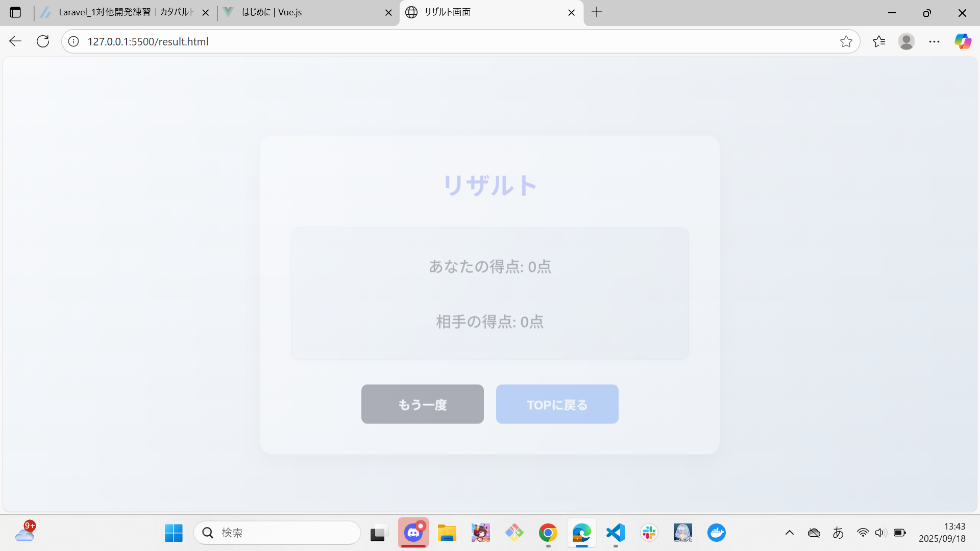
Task: Expand the system tray hidden icons chevron
Action: click(x=789, y=533)
